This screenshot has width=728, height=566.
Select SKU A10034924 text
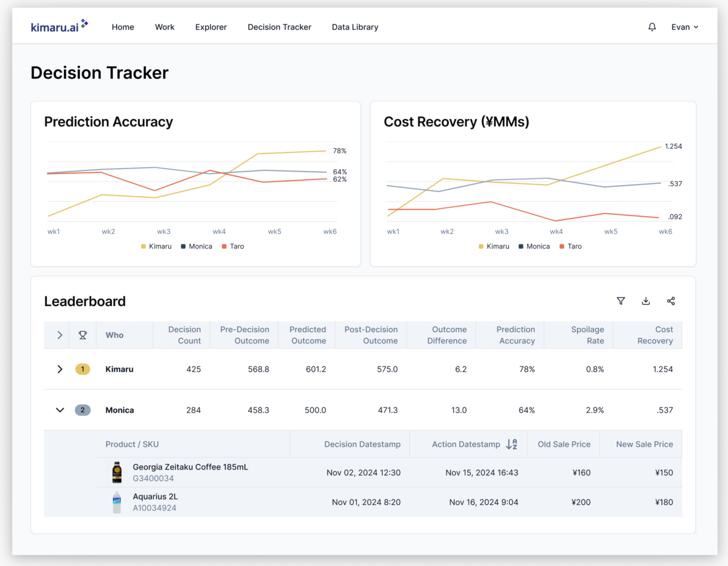[x=154, y=508]
